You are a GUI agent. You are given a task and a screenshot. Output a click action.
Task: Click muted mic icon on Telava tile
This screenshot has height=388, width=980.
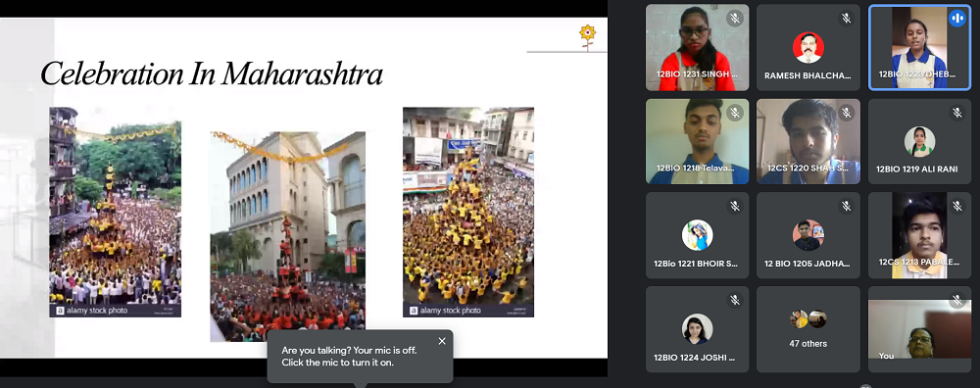pyautogui.click(x=735, y=113)
